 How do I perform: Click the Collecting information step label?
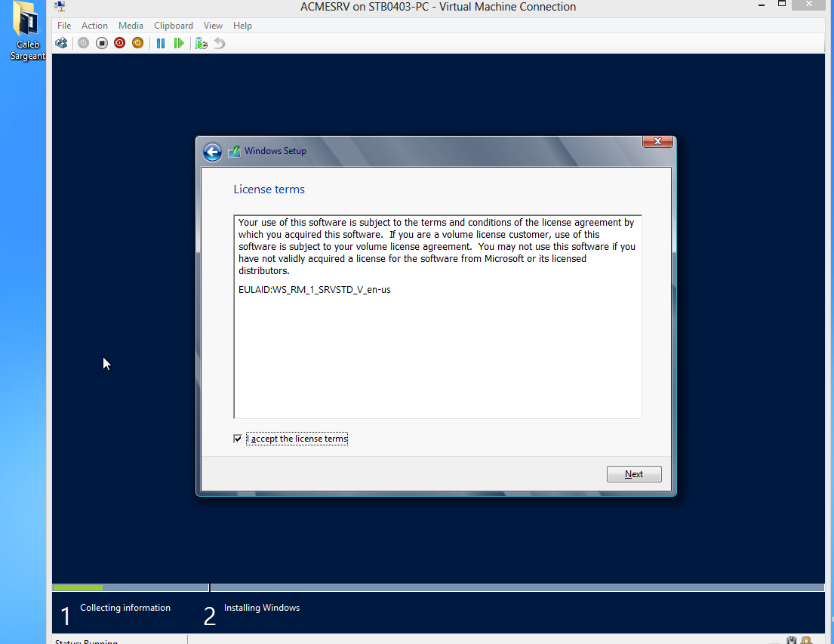point(125,608)
